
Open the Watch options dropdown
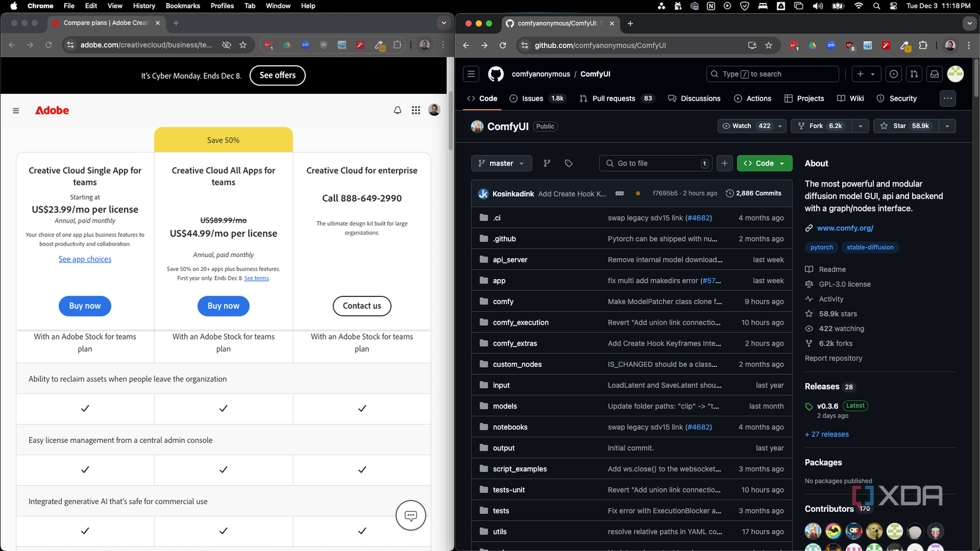tap(780, 126)
